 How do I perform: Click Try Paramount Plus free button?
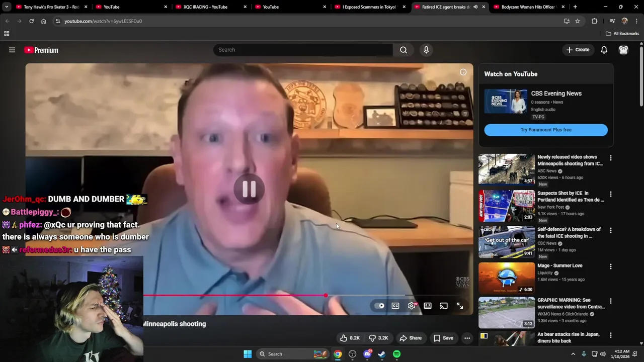click(546, 130)
